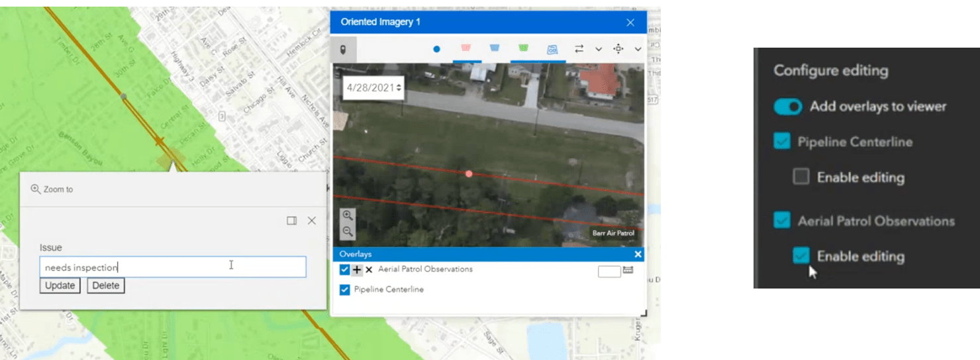Click the ruler icon in Overlays row

click(x=628, y=270)
